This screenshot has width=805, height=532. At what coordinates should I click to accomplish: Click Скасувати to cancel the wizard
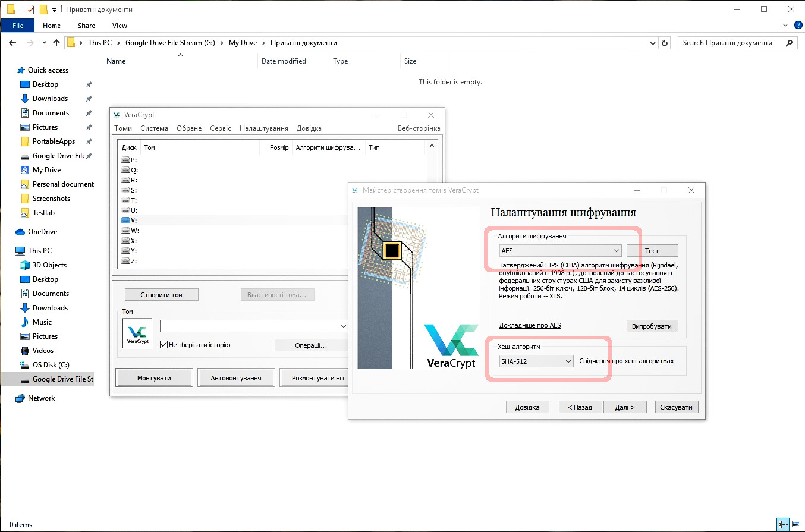[677, 407]
